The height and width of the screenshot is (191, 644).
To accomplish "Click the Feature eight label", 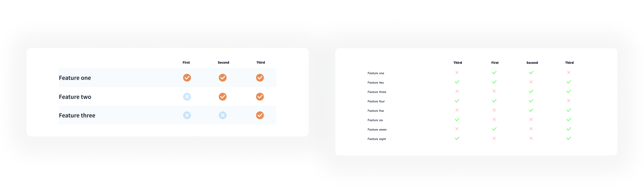I will click(x=376, y=139).
